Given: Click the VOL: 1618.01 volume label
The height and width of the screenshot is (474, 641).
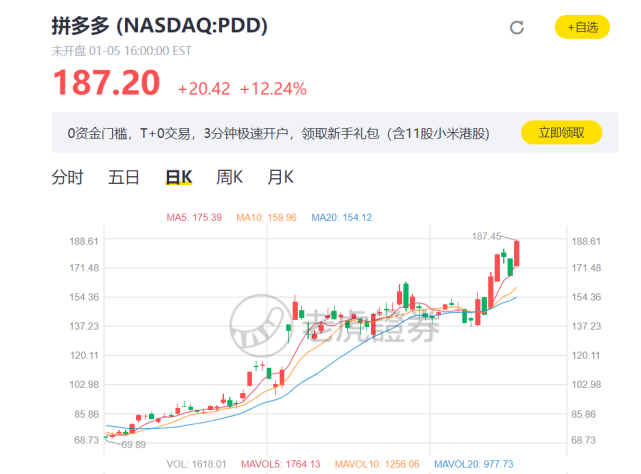Looking at the screenshot, I should pyautogui.click(x=196, y=464).
